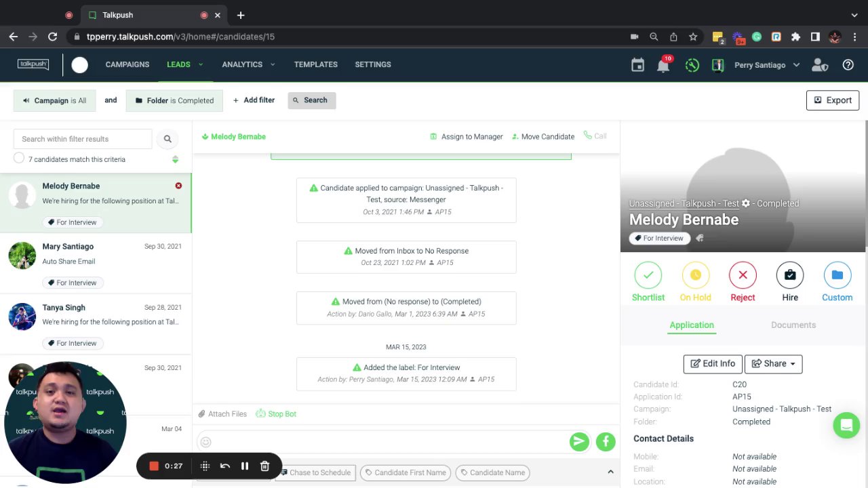
Task: Click the Chase to Schedule quick reply
Action: point(315,472)
